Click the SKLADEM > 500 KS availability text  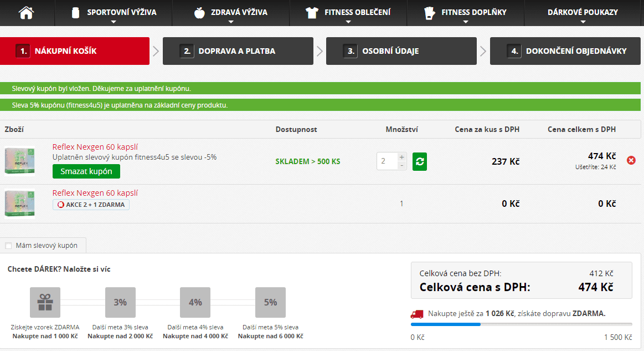[x=308, y=161]
